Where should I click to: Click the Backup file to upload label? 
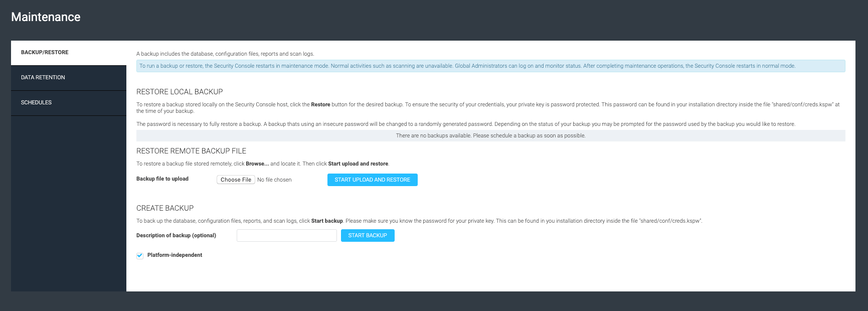click(162, 179)
